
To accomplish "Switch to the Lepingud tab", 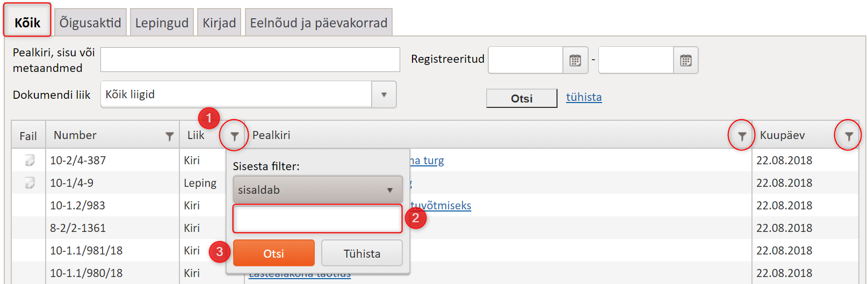I will [x=162, y=23].
